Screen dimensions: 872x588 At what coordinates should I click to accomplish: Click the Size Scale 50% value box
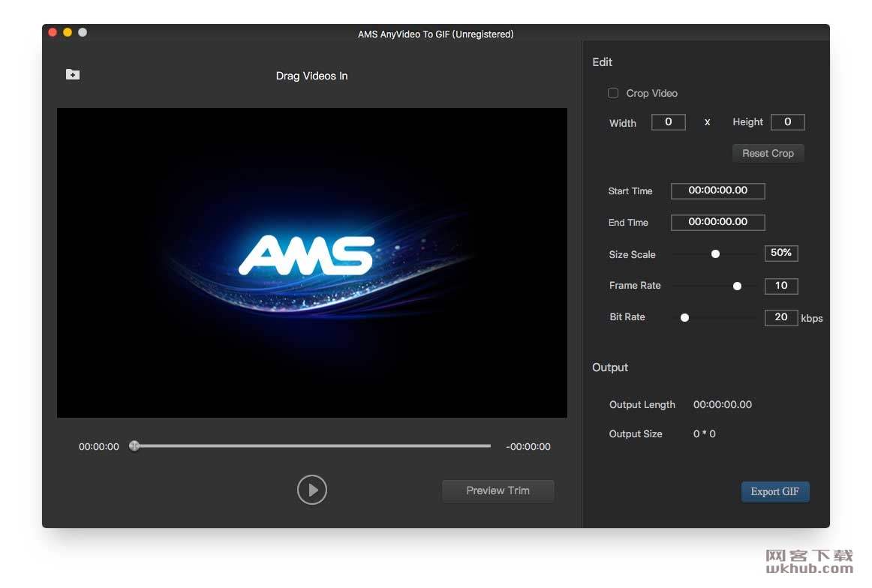[x=780, y=253]
